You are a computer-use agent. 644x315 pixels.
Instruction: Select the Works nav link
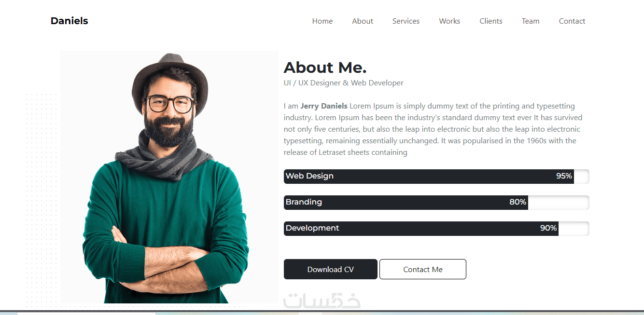pyautogui.click(x=449, y=21)
